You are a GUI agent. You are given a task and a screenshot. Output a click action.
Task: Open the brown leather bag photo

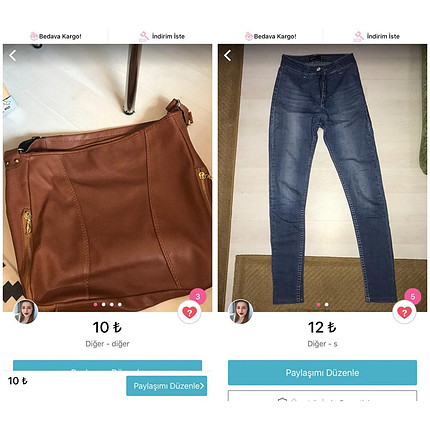(x=107, y=178)
